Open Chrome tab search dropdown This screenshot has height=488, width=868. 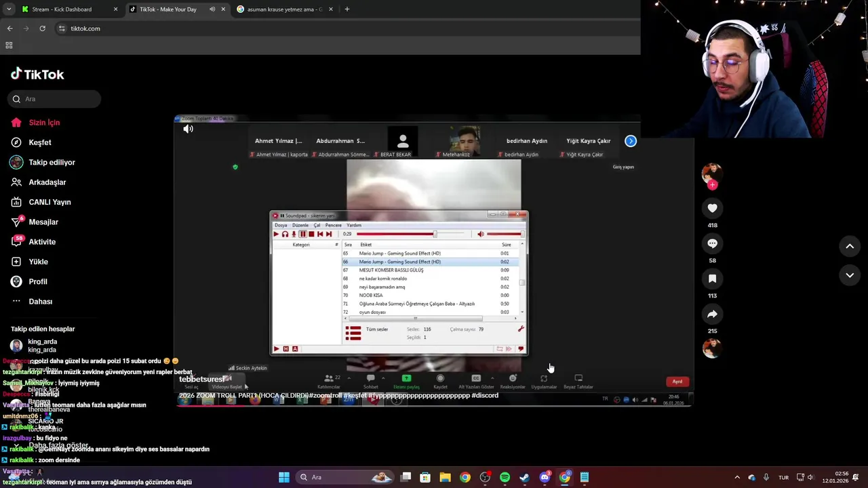pos(9,9)
